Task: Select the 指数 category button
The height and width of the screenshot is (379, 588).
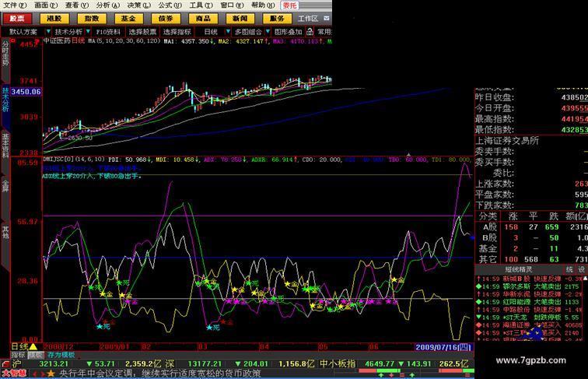Action: 92,19
